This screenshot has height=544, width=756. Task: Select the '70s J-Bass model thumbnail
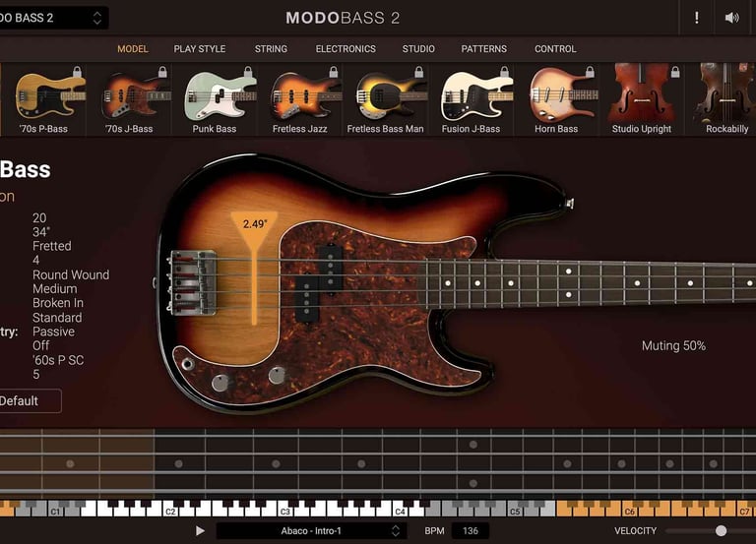[129, 99]
